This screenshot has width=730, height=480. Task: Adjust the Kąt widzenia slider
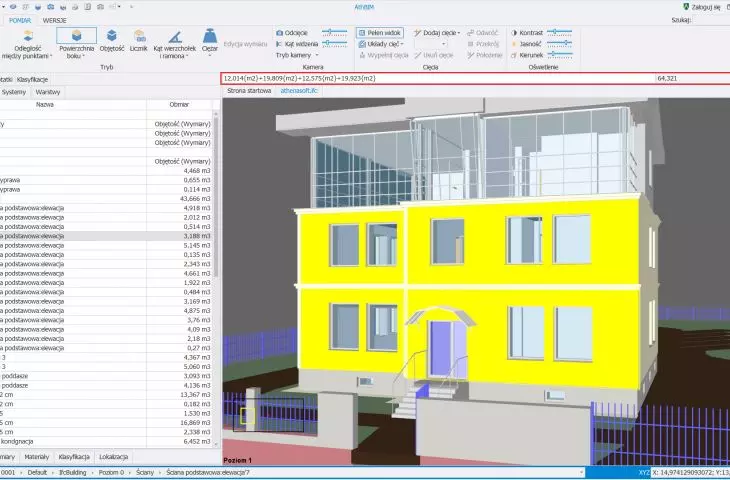[334, 43]
